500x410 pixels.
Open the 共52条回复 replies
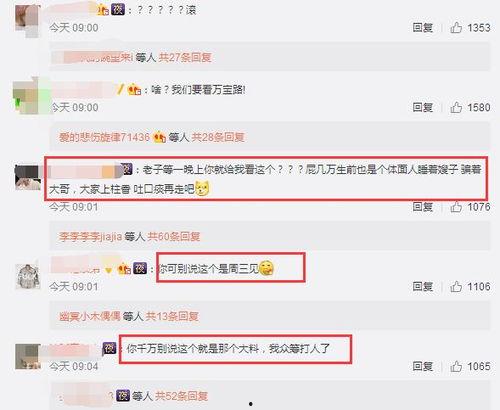click(x=182, y=396)
